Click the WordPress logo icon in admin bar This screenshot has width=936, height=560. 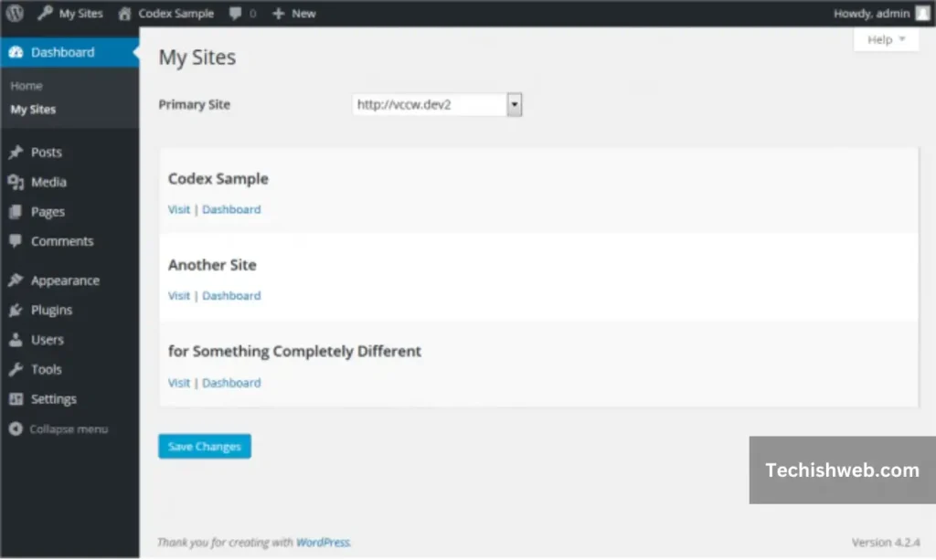pos(15,13)
